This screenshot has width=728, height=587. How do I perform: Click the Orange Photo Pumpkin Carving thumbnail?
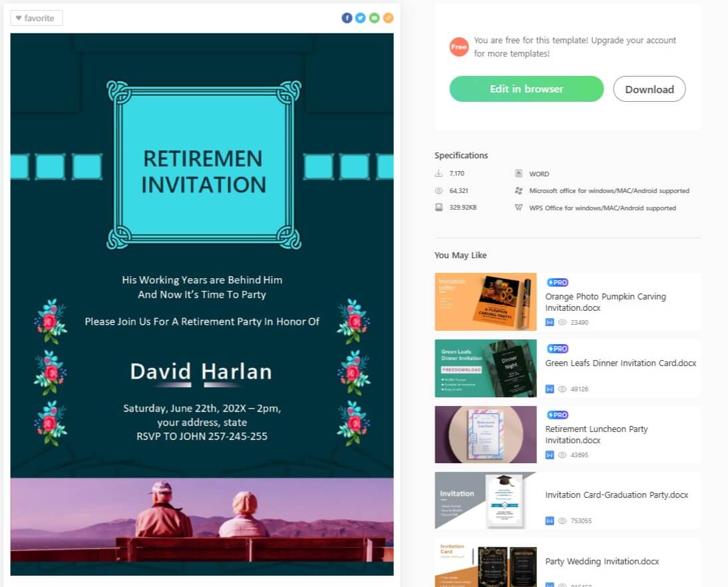[485, 301]
